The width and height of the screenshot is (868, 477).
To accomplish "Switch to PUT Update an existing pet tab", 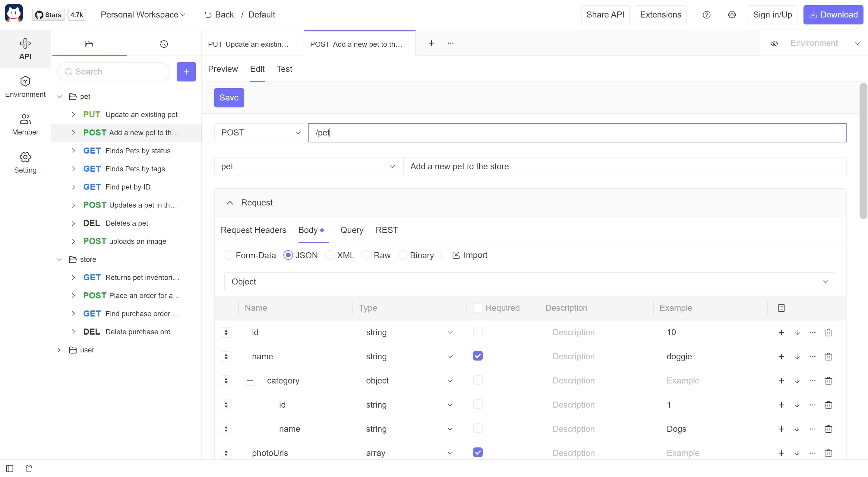I will pyautogui.click(x=253, y=44).
